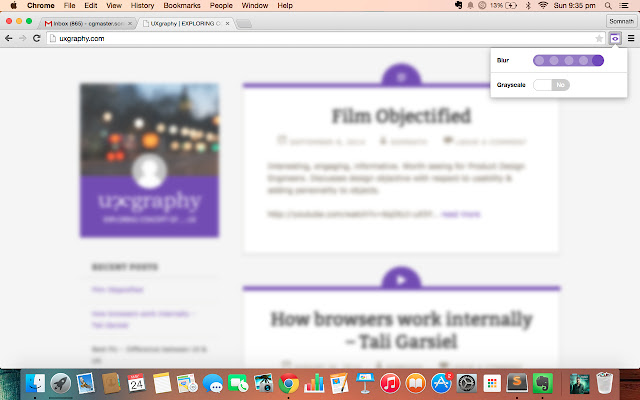The height and width of the screenshot is (400, 640).
Task: Open the People menu
Action: click(x=221, y=6)
